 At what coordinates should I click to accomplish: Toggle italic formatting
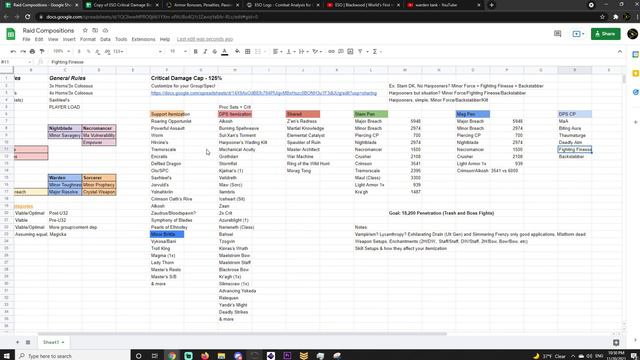(x=205, y=51)
